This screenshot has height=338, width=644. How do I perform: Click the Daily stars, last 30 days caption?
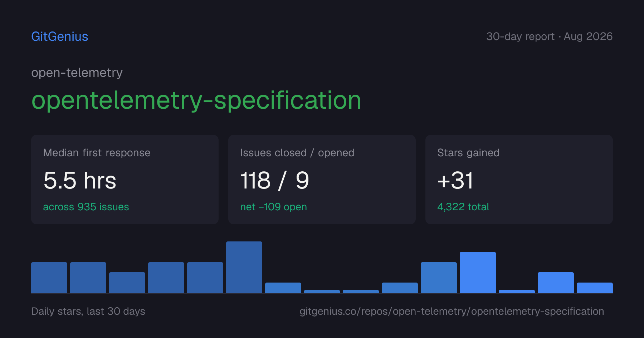pyautogui.click(x=88, y=311)
